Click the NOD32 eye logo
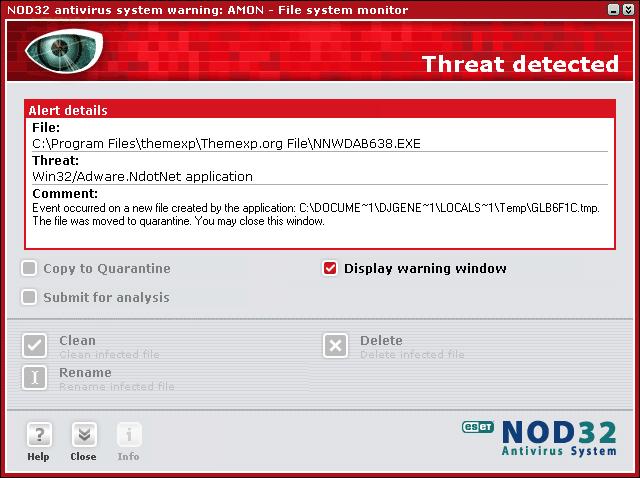Image resolution: width=640 pixels, height=478 pixels. point(64,50)
